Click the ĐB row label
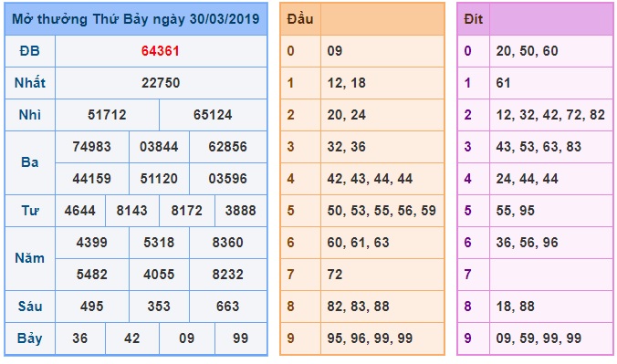 (x=30, y=51)
